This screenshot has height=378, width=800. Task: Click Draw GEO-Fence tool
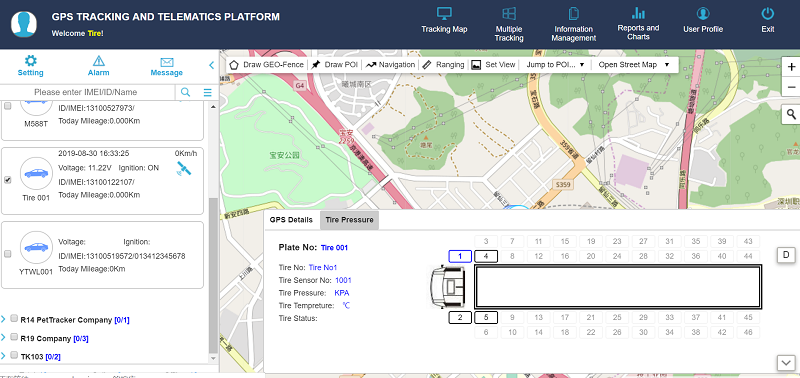pos(266,65)
